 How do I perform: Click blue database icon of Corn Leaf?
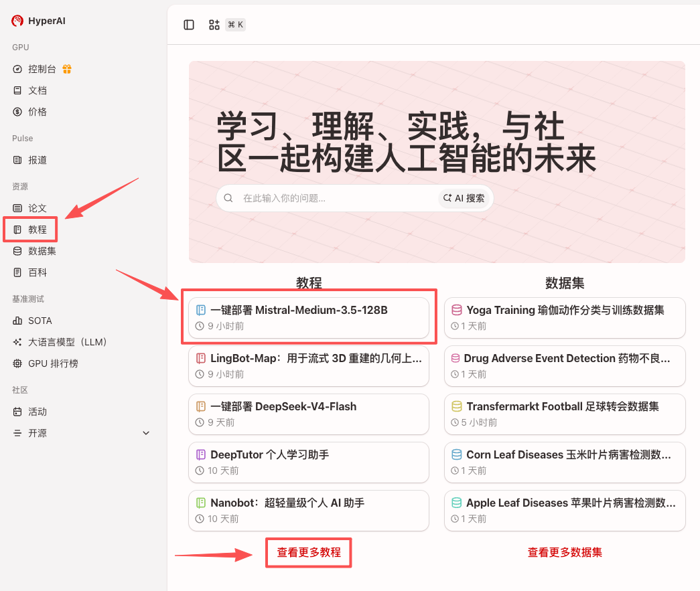click(x=457, y=454)
